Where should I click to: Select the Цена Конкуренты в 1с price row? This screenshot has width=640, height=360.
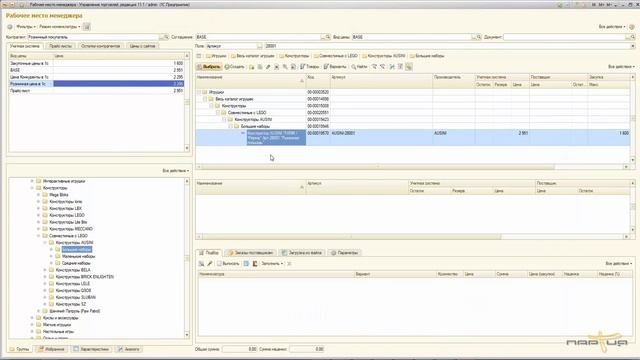click(x=96, y=77)
